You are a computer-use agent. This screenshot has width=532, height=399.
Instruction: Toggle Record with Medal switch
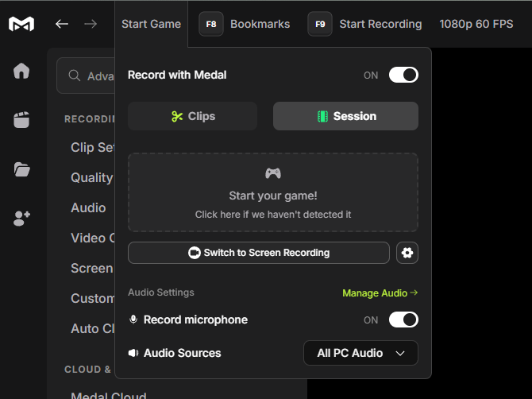pos(403,75)
